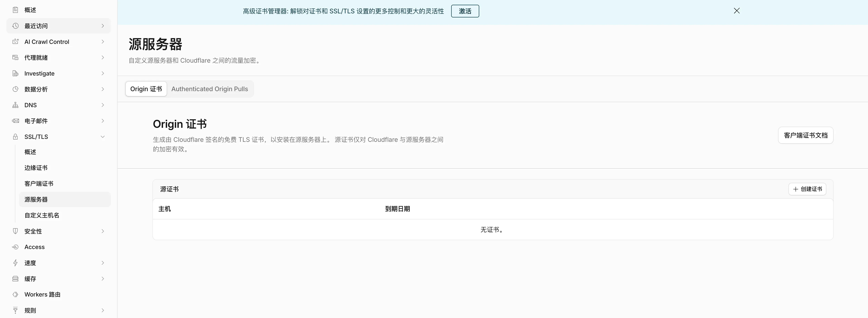This screenshot has width=868, height=318.
Task: Click the 概述 document icon in sidebar top
Action: (x=15, y=10)
